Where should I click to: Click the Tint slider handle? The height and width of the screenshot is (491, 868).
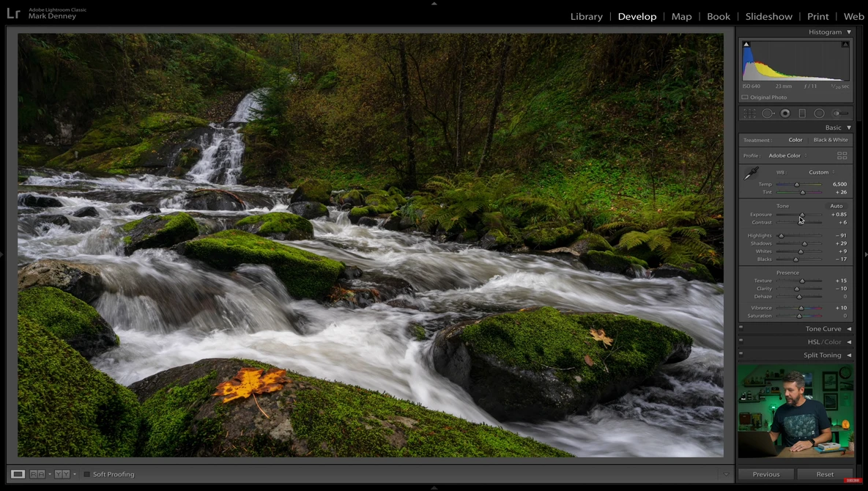click(803, 192)
